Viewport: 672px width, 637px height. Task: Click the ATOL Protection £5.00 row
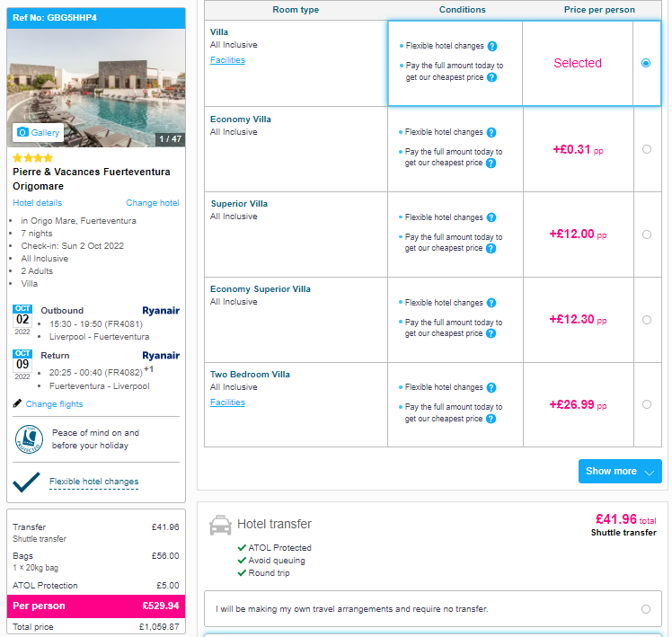pos(96,585)
